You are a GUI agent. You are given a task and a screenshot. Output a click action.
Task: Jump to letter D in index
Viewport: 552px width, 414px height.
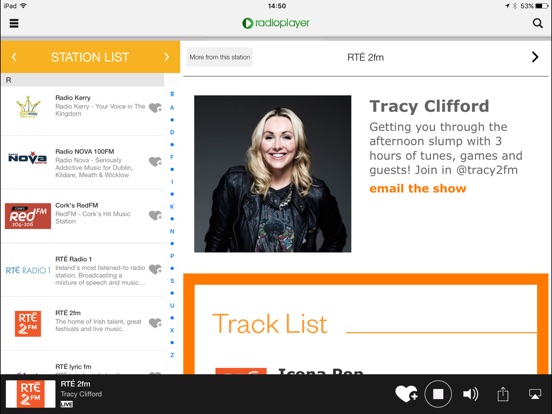pyautogui.click(x=172, y=132)
